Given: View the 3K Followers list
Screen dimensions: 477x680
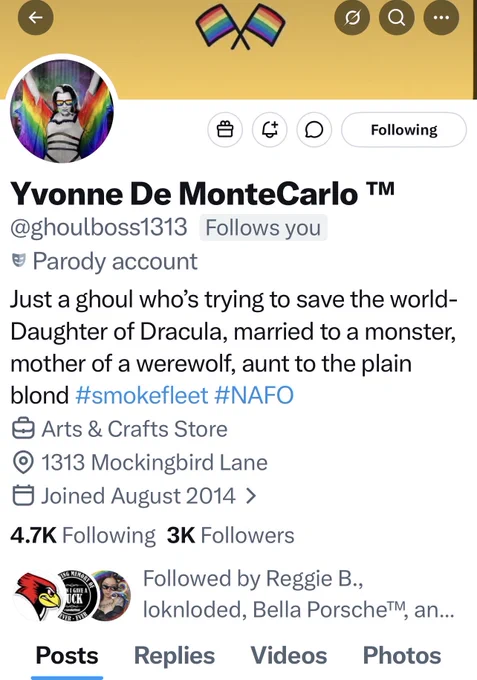Looking at the screenshot, I should tap(230, 535).
